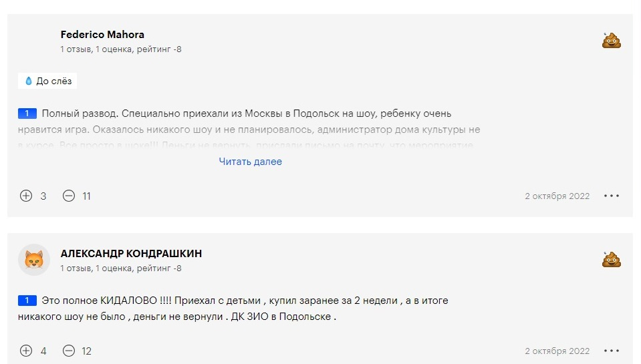Upvote Александр Кондрашкин's review with plus icon
Image resolution: width=641 pixels, height=364 pixels.
click(x=26, y=351)
